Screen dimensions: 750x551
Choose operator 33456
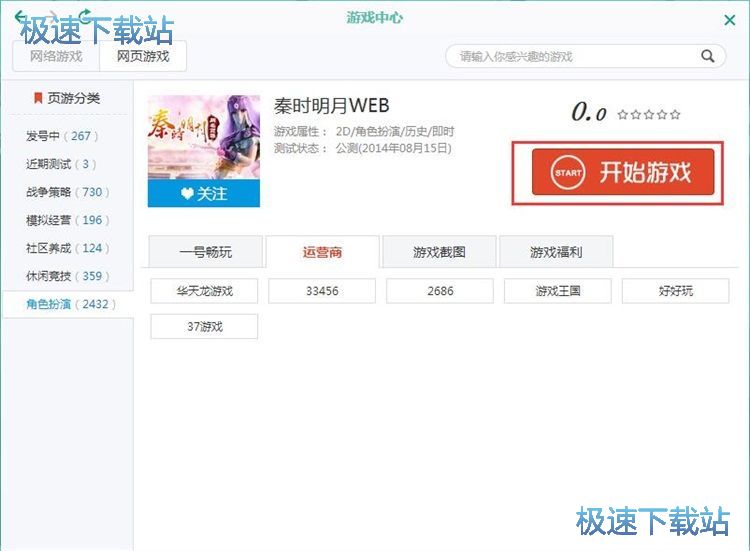[322, 291]
